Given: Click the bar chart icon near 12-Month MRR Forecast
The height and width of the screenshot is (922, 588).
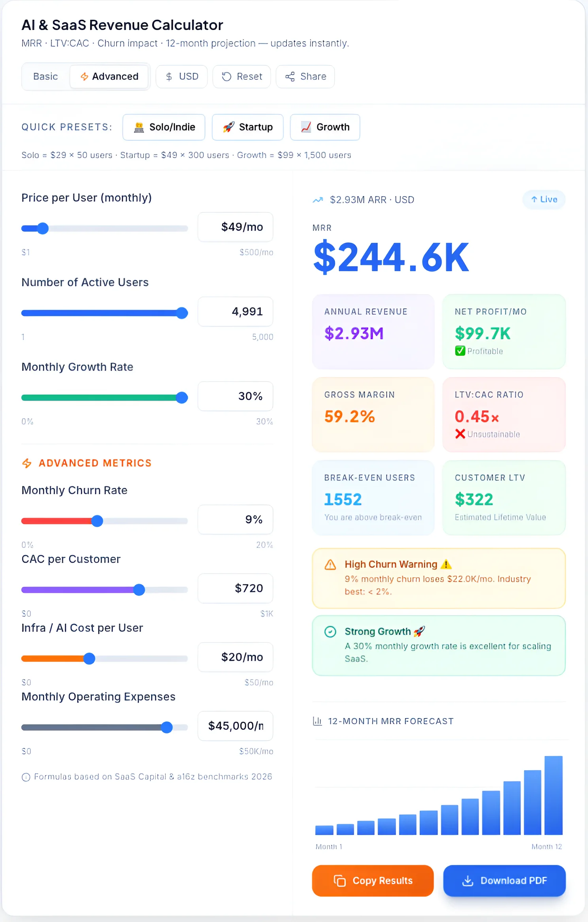Looking at the screenshot, I should coord(318,721).
